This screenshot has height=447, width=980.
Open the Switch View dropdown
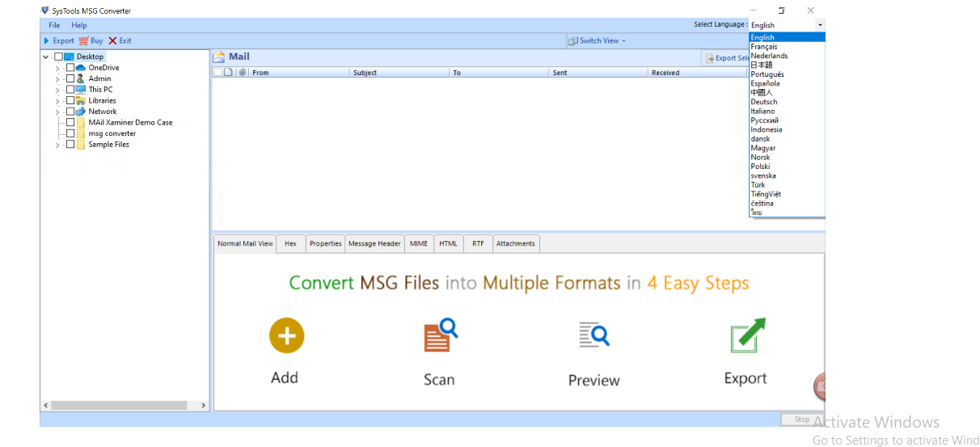click(x=597, y=40)
